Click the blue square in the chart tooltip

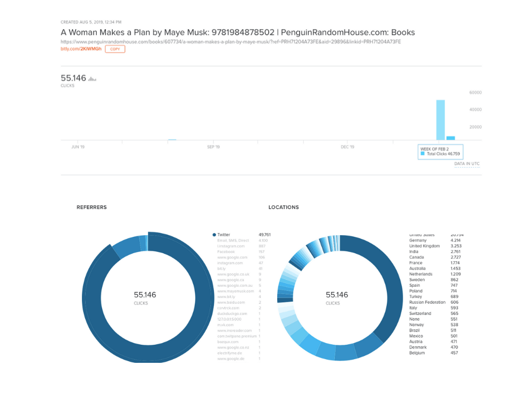423,154
